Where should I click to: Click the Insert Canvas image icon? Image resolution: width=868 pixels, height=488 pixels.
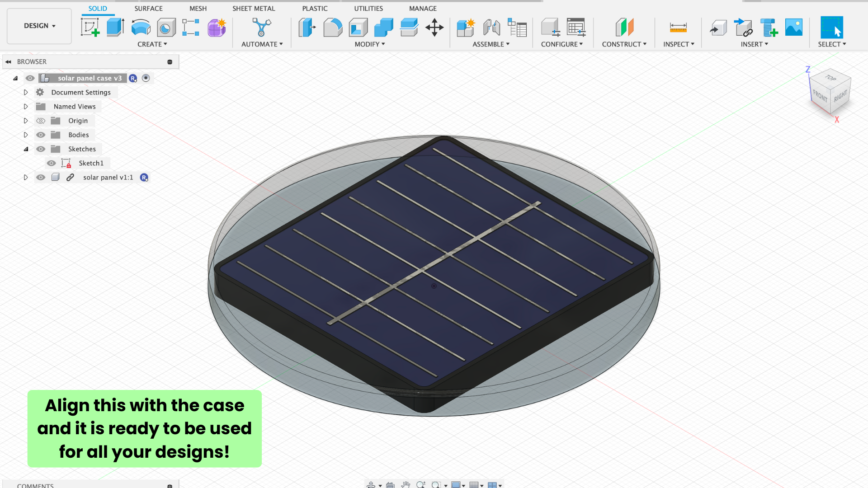coord(794,28)
